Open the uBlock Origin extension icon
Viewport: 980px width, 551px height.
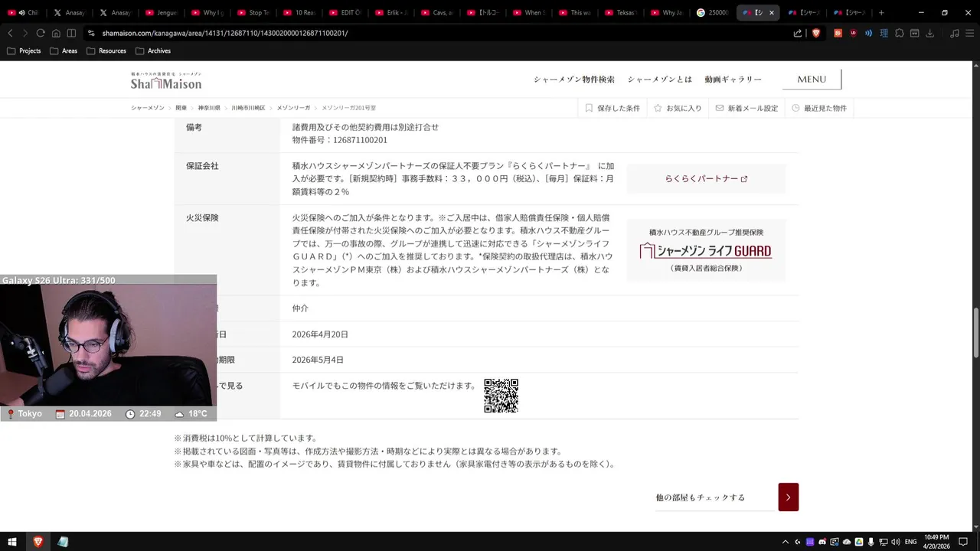coord(853,33)
